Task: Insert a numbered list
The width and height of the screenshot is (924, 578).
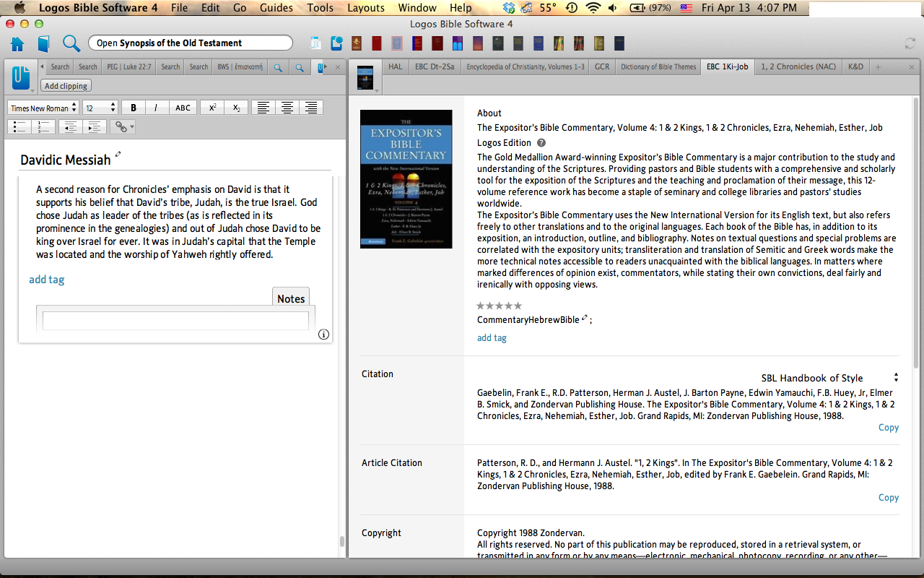Action: point(43,127)
